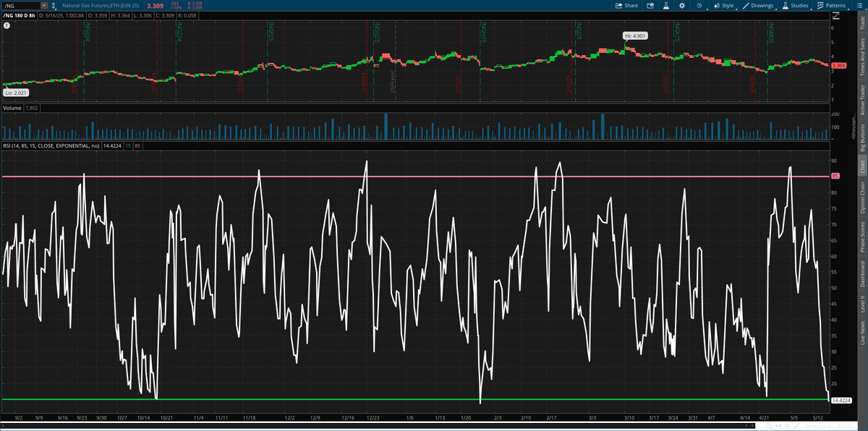Click the Volume study label
868x431 pixels.
[x=12, y=108]
